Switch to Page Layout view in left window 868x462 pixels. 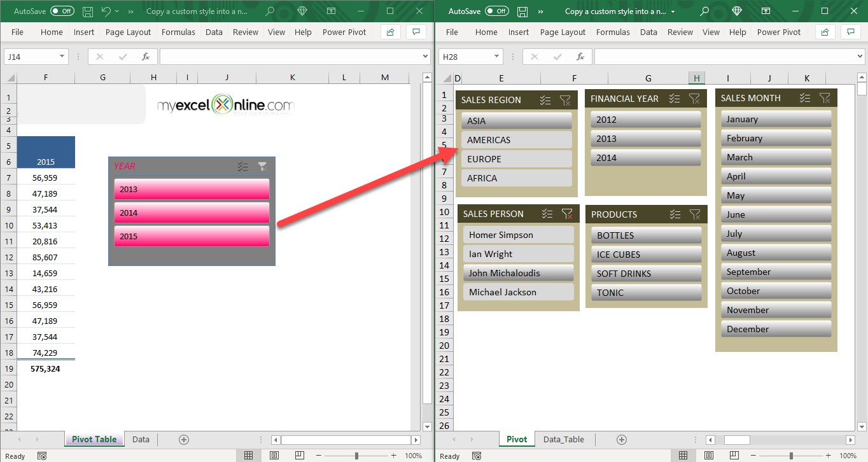click(274, 456)
